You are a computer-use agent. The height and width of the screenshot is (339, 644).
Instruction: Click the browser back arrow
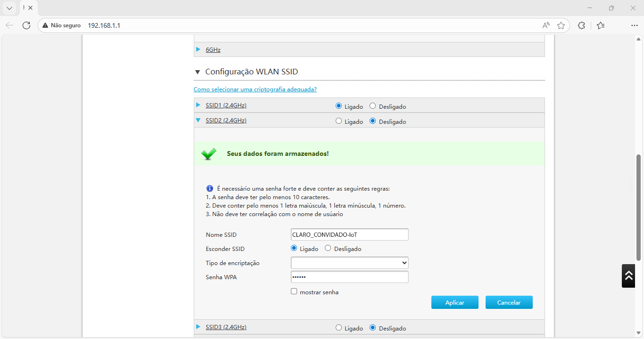(x=9, y=25)
